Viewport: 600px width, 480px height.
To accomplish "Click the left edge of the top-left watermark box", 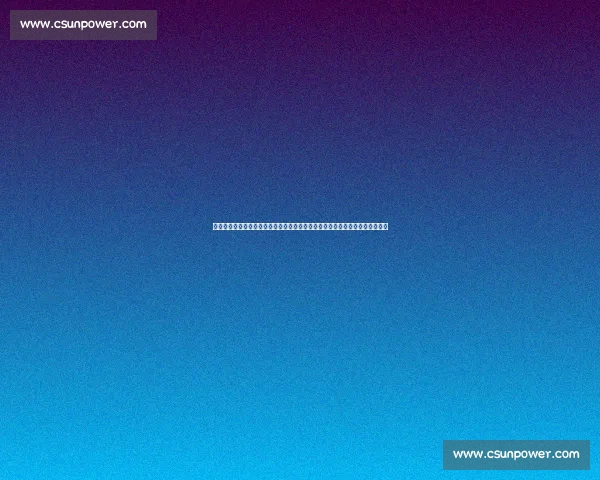I will coord(13,25).
